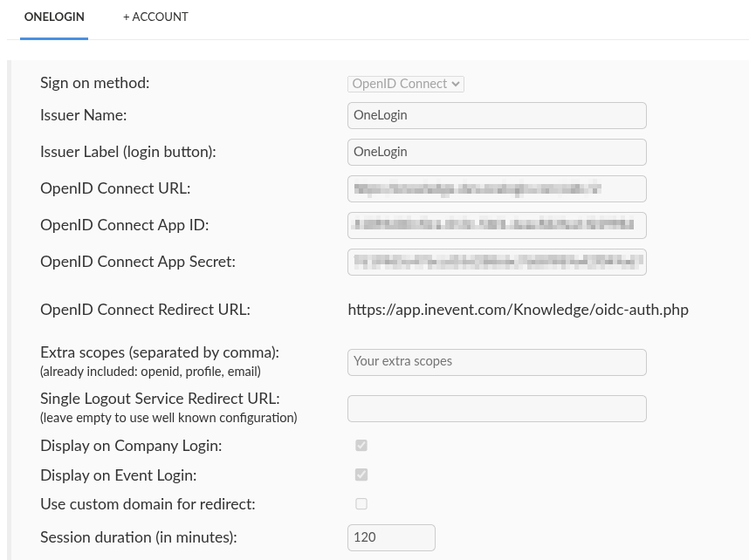Click the OpenID Connect App Secret field

[497, 262]
